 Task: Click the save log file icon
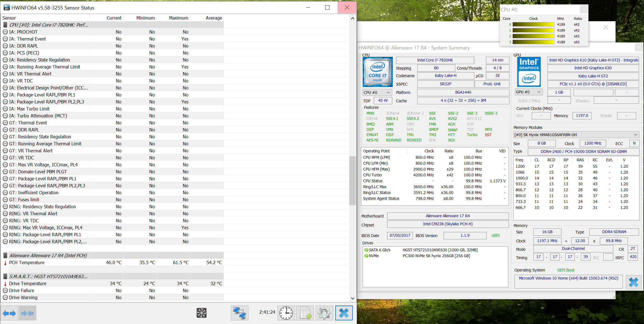305,313
